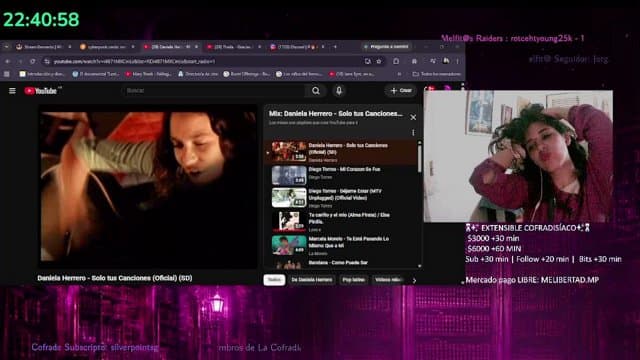Select the De Daniela Herrero chip
Viewport: 640px width, 360px height.
[x=312, y=280]
